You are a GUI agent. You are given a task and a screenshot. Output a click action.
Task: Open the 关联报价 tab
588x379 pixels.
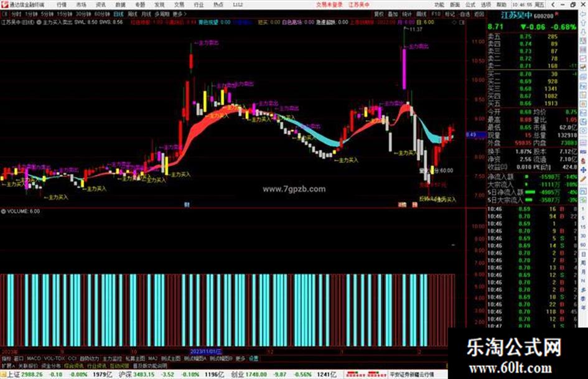pos(28,365)
